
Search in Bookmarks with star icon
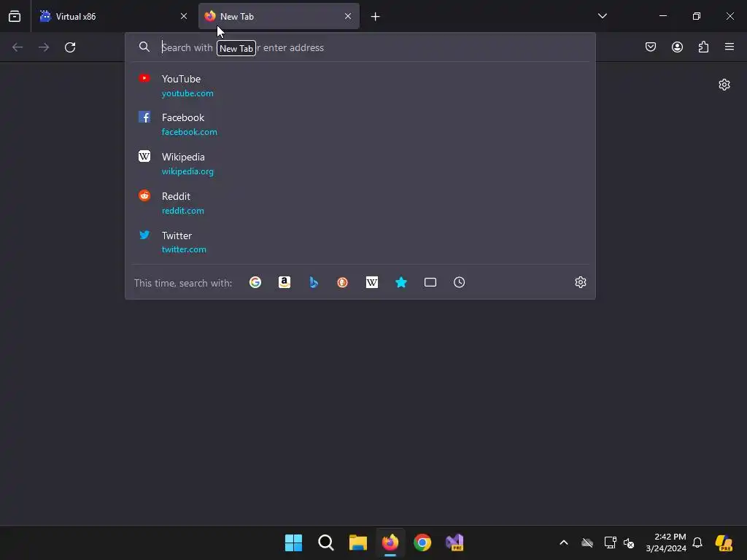[x=401, y=282]
